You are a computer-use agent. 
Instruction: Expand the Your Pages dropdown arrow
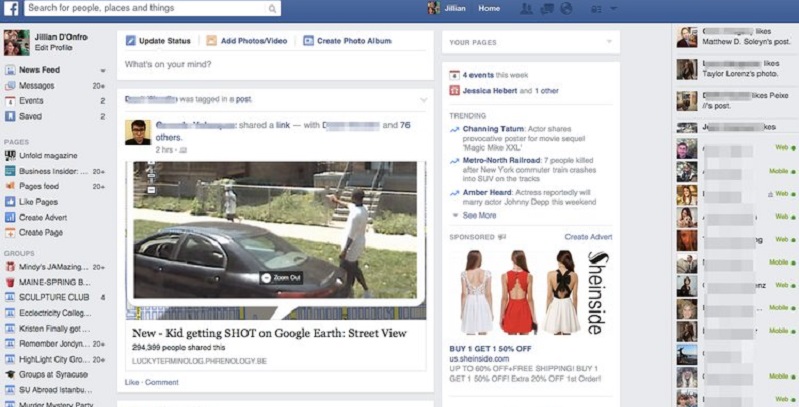609,42
